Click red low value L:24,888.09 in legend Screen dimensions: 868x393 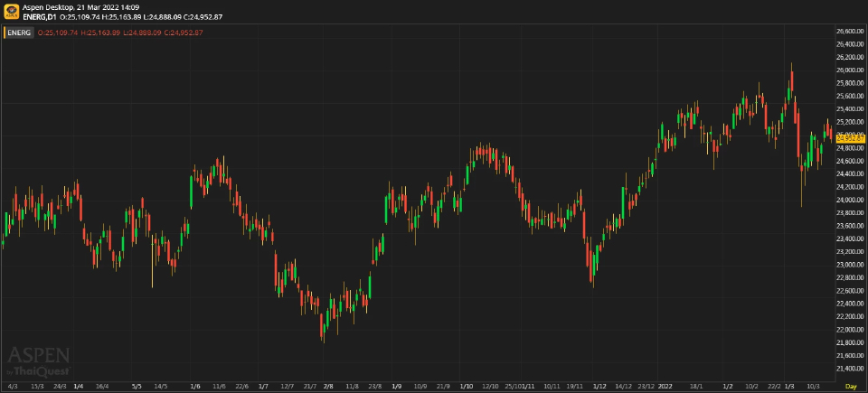[x=142, y=33]
